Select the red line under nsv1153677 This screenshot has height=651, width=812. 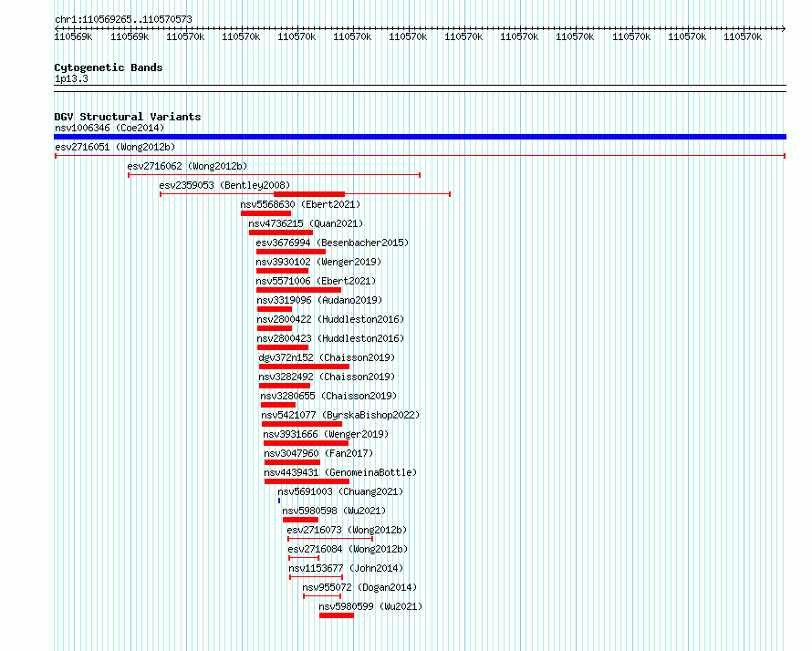(x=316, y=577)
